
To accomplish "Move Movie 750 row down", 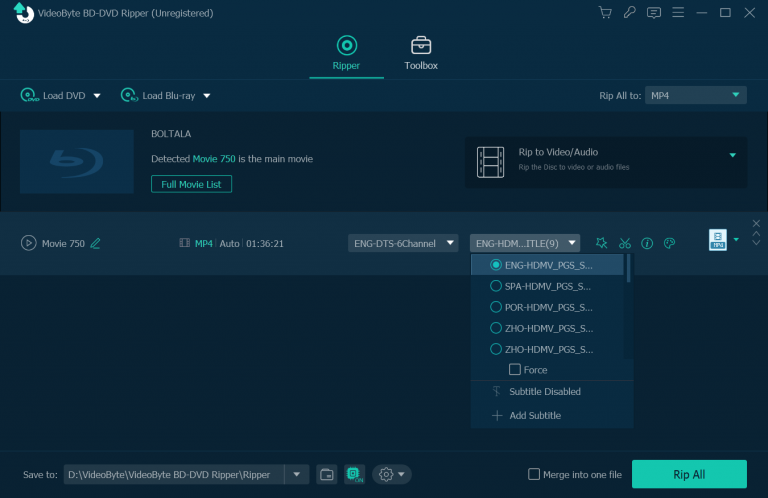I will point(756,242).
